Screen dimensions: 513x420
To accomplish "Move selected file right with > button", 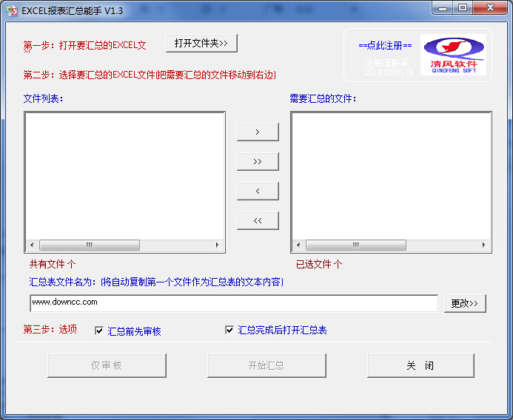I will (x=258, y=132).
